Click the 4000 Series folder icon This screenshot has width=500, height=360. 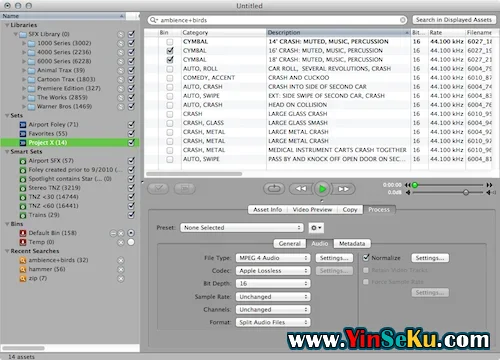pos(32,52)
